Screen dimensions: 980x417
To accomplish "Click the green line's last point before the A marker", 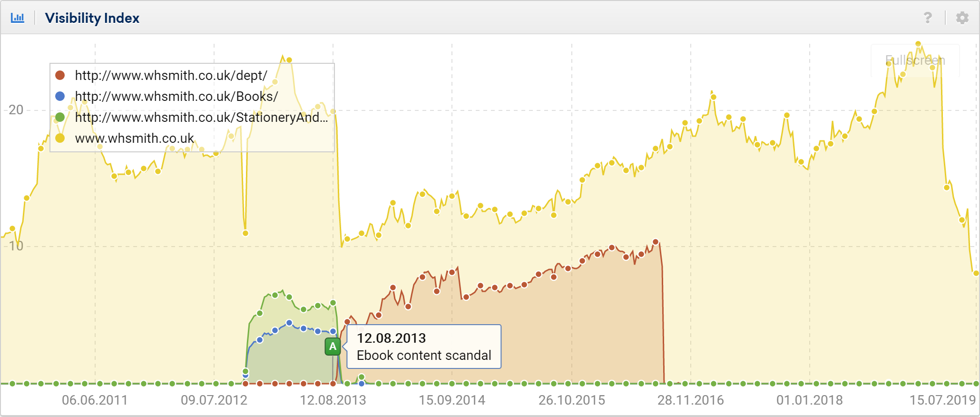I will [333, 303].
